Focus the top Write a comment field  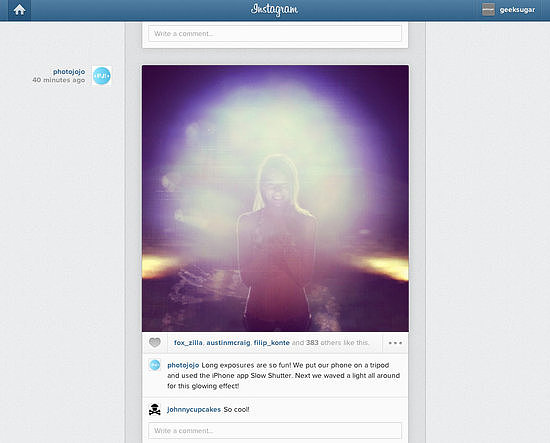click(x=275, y=34)
